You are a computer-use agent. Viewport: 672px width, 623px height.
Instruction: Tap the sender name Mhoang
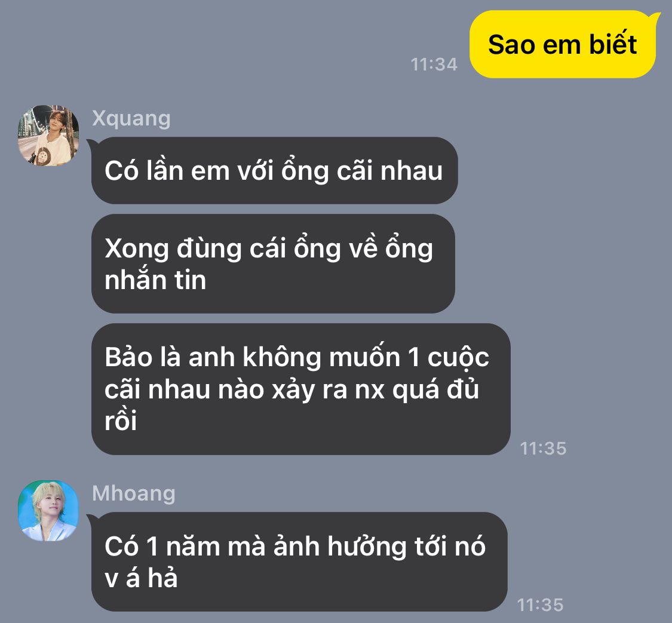tap(134, 493)
